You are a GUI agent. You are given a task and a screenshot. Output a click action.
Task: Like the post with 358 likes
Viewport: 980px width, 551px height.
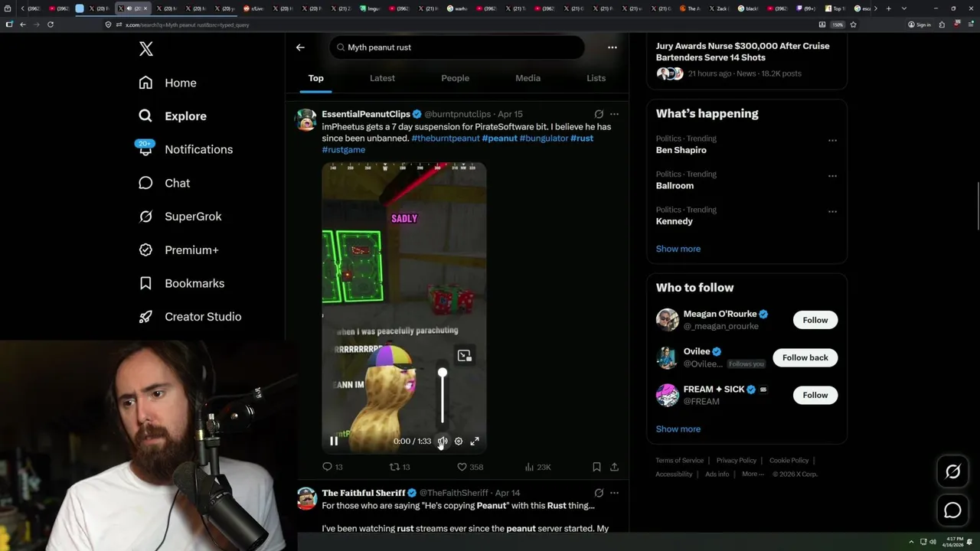[x=470, y=467]
